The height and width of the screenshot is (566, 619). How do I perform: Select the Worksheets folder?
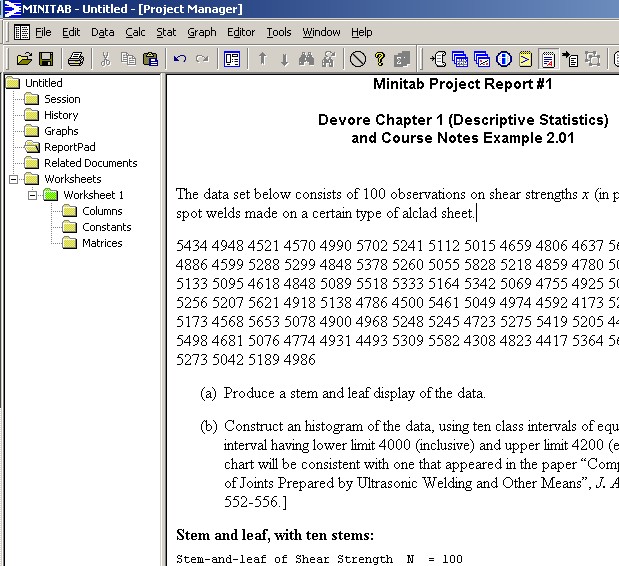click(63, 179)
